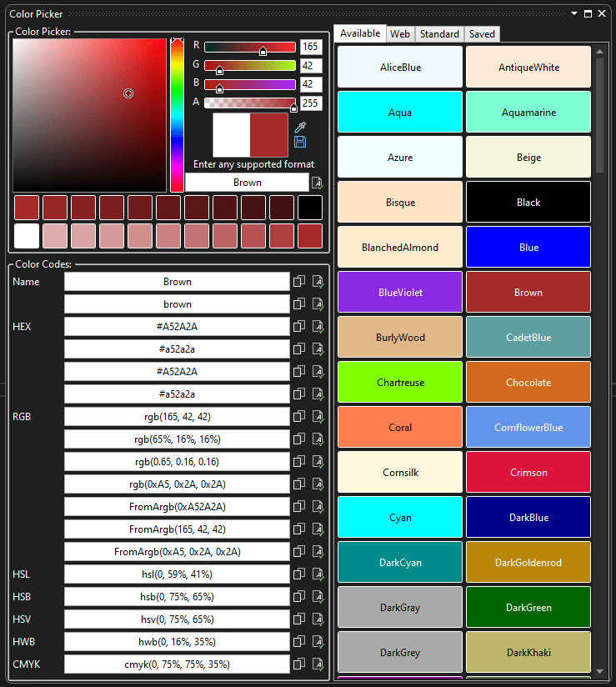Insert the FromArgb(0xA52A2A) code into document

[x=318, y=507]
